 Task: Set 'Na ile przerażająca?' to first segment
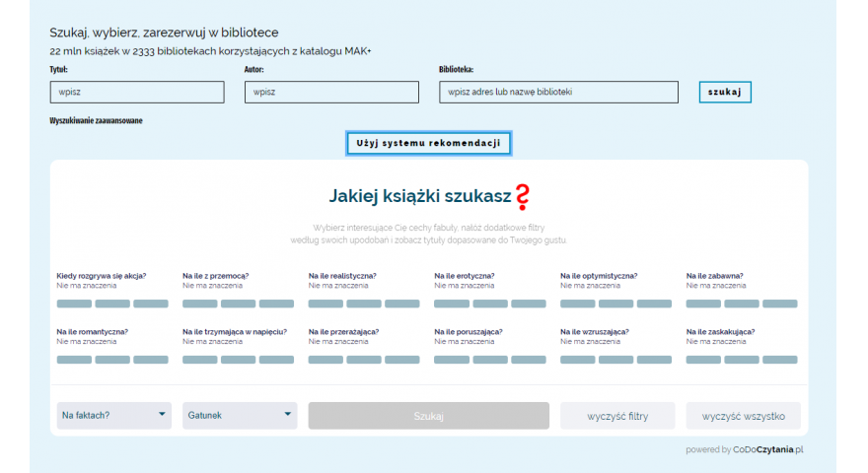pyautogui.click(x=325, y=360)
